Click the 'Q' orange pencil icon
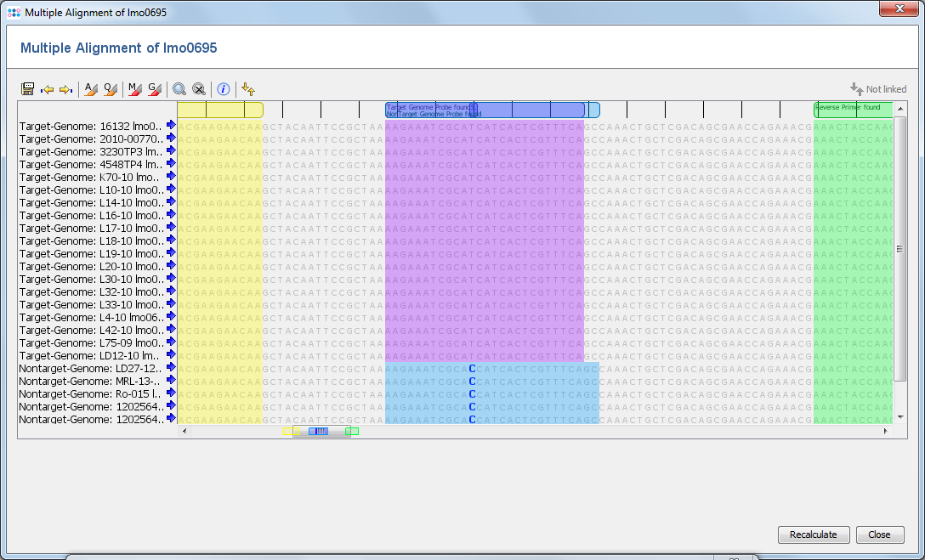Screen dimensions: 925x560 click(x=110, y=89)
